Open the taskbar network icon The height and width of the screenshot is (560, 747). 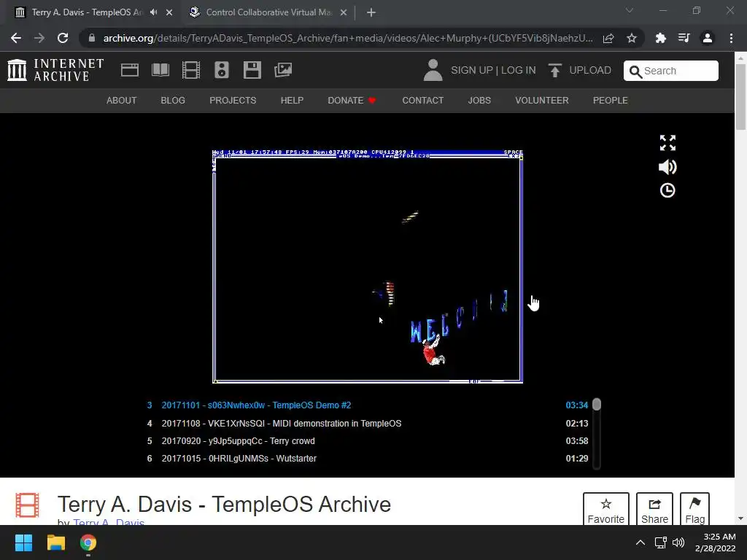(x=660, y=542)
